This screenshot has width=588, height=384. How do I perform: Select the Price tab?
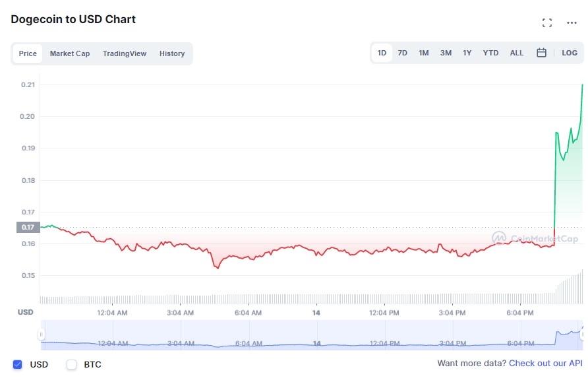[x=28, y=53]
